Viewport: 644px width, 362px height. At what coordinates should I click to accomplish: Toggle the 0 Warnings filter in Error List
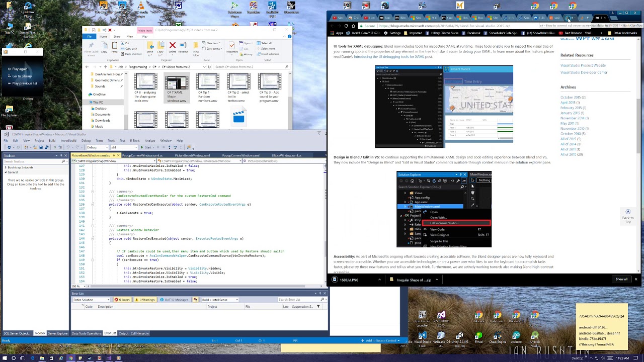pos(146,300)
